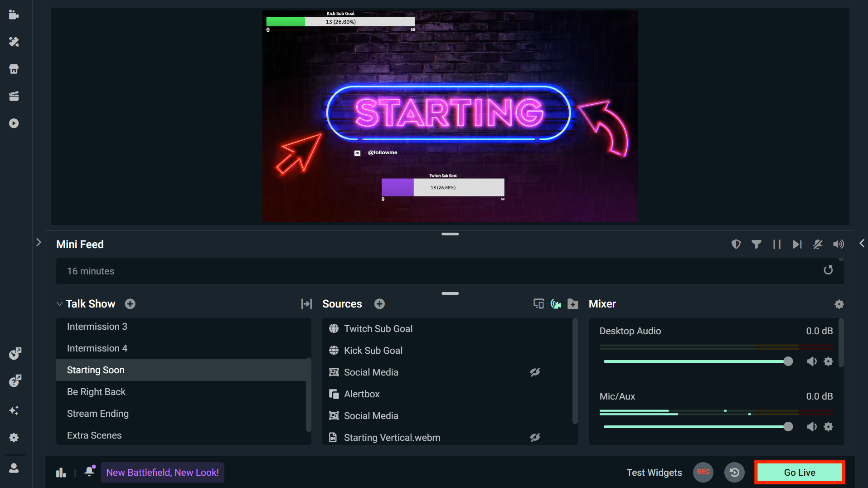Image resolution: width=868 pixels, height=488 pixels.
Task: Collapse the right panel chevron
Action: coord(862,244)
